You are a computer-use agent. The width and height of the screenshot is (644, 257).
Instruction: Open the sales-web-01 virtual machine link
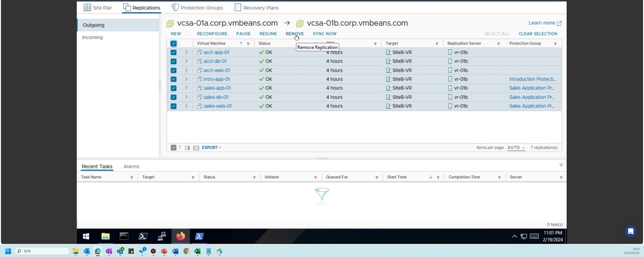(x=217, y=106)
